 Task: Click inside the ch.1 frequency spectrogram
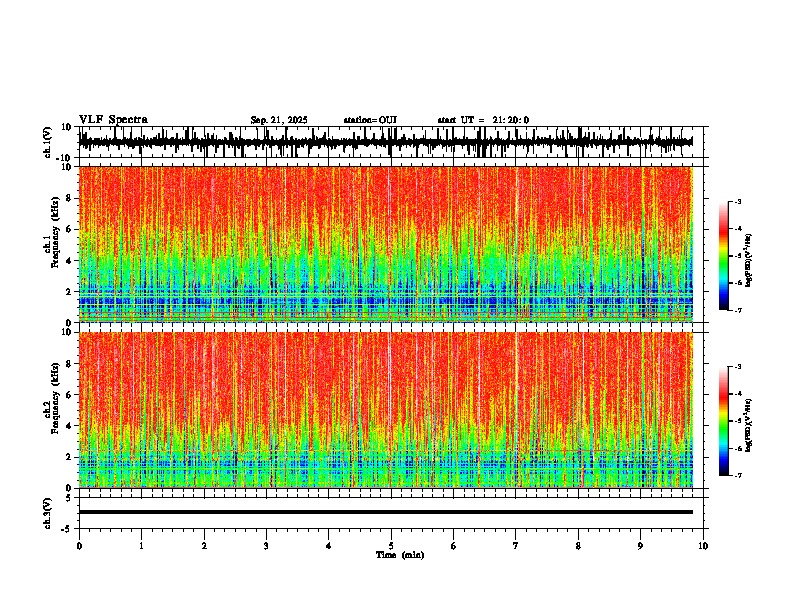(386, 244)
